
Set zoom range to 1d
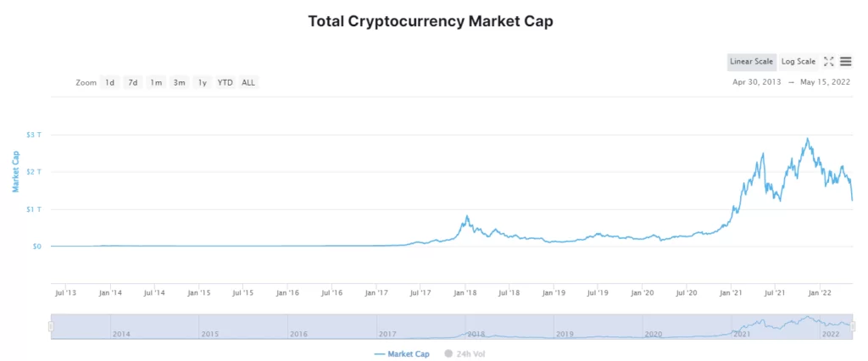click(x=110, y=82)
